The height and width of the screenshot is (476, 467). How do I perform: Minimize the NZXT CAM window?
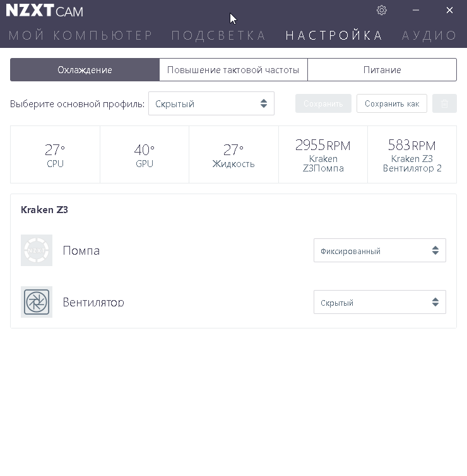click(416, 10)
